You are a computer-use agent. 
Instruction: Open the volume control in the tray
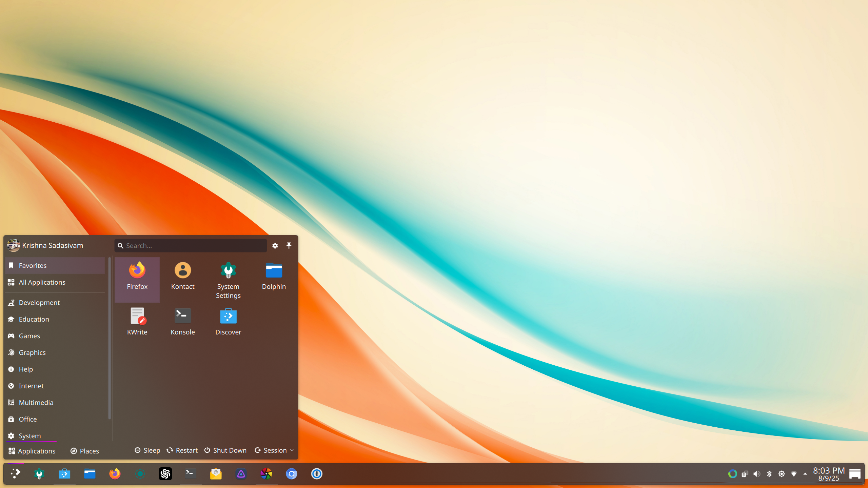coord(757,474)
